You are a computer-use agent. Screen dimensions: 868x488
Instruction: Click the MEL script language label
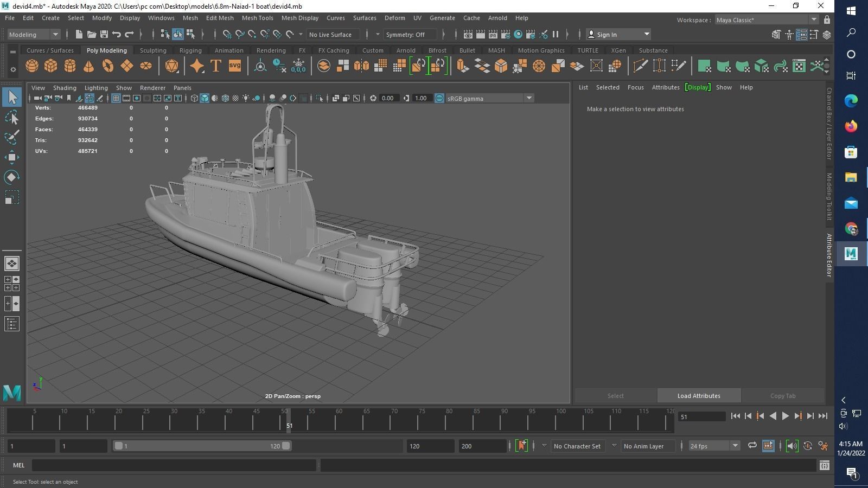tap(18, 465)
